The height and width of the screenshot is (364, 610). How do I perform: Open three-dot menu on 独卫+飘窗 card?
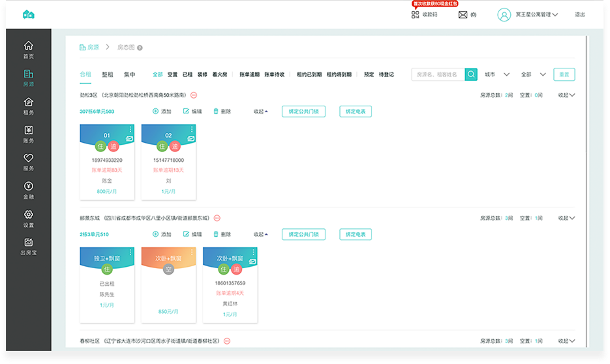pos(130,252)
